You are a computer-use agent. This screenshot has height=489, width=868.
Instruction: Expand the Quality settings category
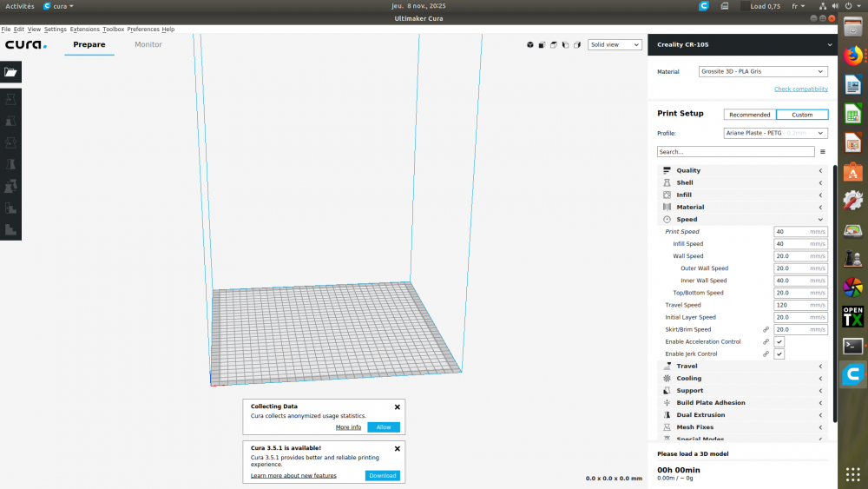(x=742, y=170)
